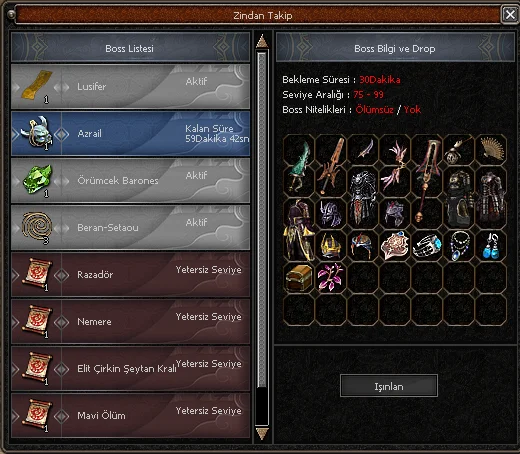The height and width of the screenshot is (454, 520).
Task: Select the golden crown helmet drop
Action: pyautogui.click(x=331, y=246)
